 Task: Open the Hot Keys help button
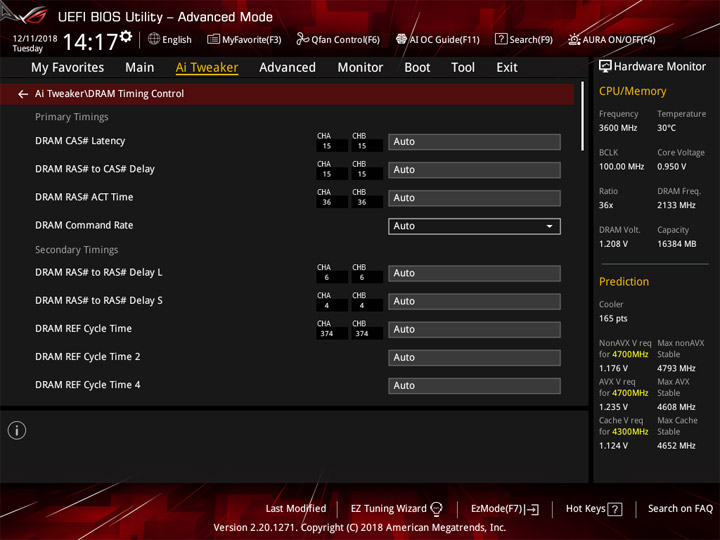[x=594, y=509]
